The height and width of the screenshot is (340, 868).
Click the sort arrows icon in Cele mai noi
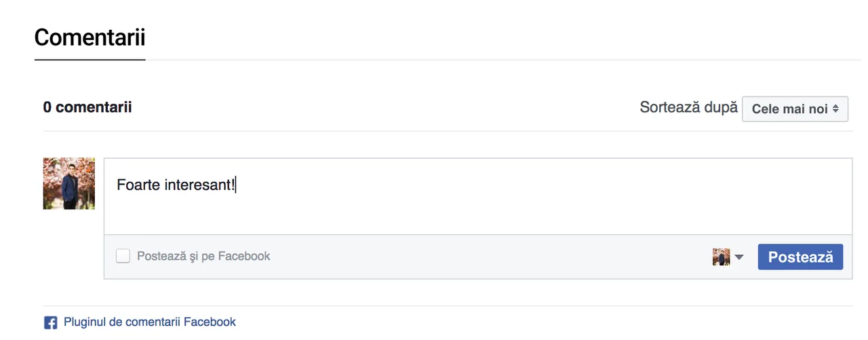(x=836, y=109)
